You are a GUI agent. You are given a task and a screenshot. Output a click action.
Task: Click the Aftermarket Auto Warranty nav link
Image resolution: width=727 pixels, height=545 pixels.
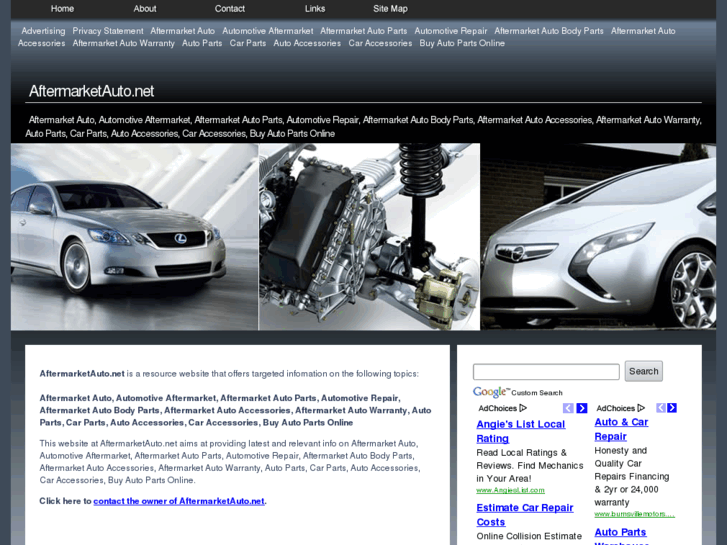click(123, 43)
